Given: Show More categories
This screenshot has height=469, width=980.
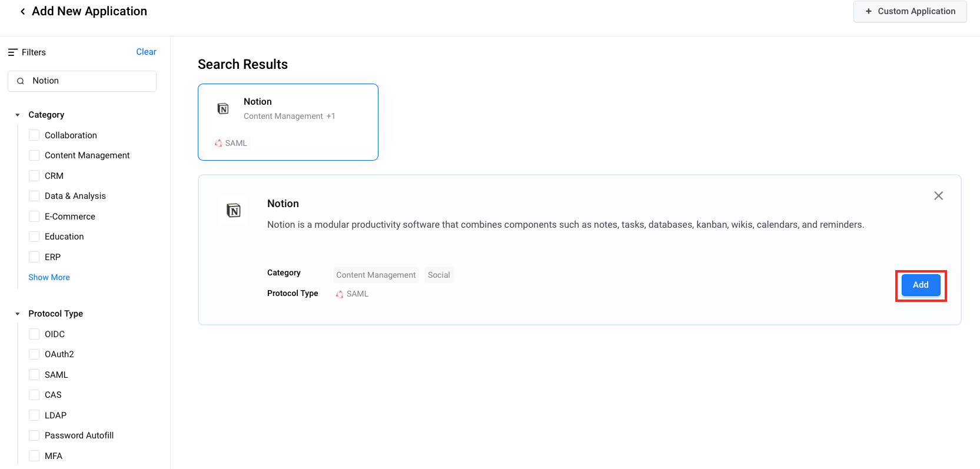Looking at the screenshot, I should 49,277.
